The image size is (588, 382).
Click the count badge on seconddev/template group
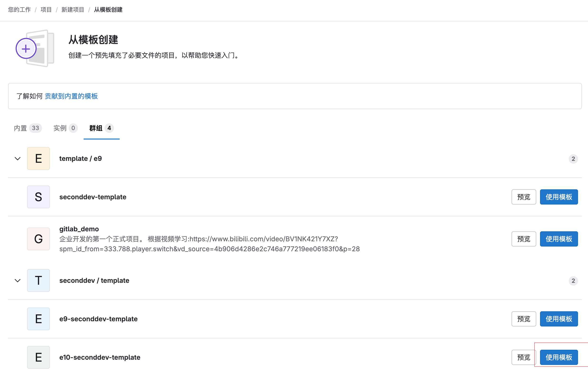(x=574, y=281)
